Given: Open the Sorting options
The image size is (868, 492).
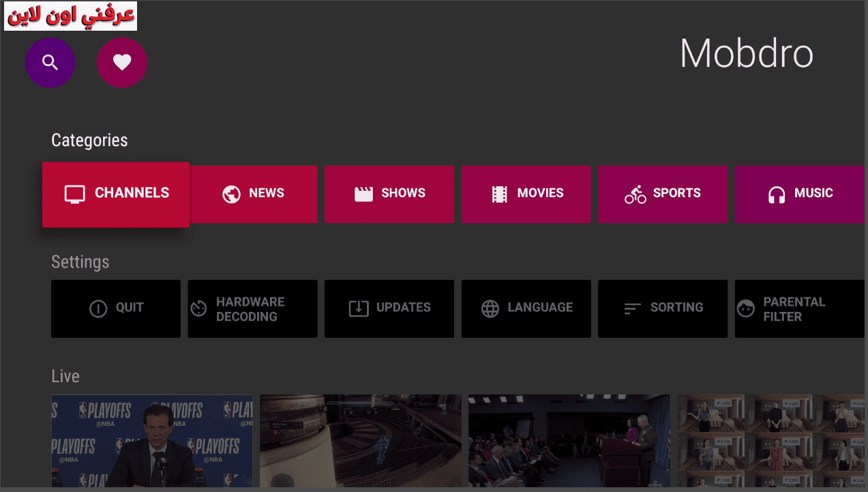Looking at the screenshot, I should pos(662,308).
